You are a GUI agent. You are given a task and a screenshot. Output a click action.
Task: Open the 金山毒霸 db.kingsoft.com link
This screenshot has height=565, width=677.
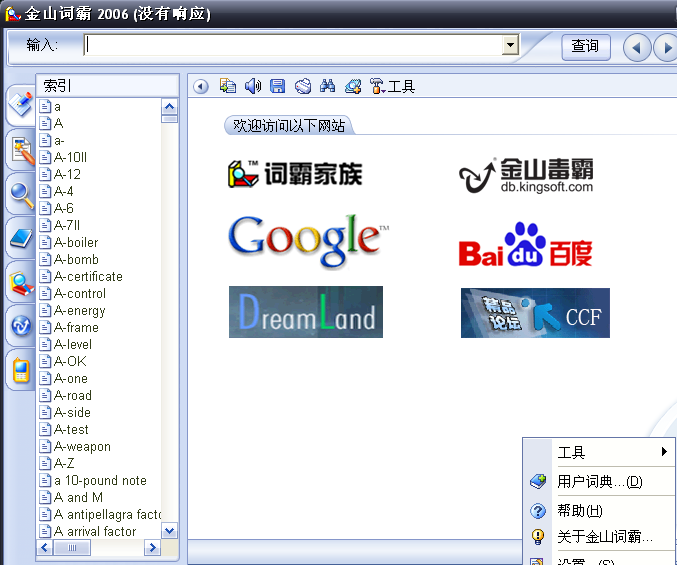click(526, 175)
